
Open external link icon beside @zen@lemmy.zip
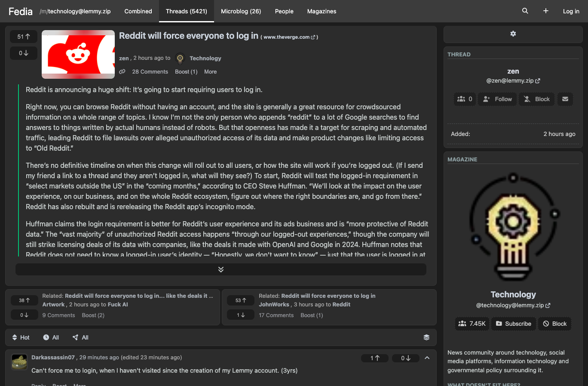538,81
